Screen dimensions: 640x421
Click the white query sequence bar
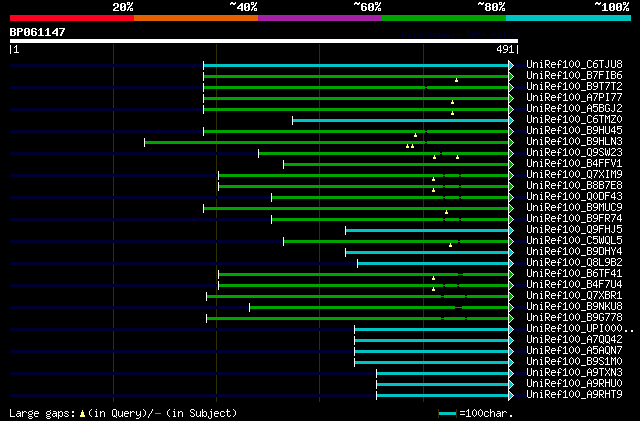pos(264,41)
